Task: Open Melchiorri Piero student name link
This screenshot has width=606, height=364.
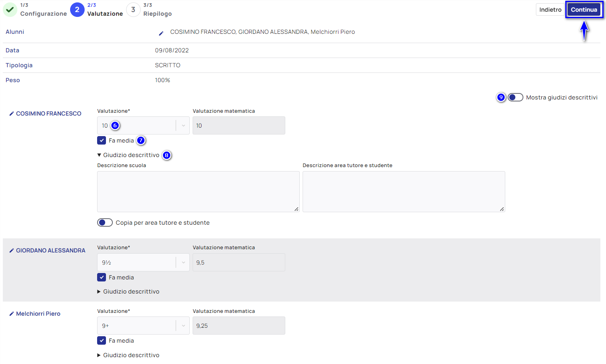Action: coord(38,314)
